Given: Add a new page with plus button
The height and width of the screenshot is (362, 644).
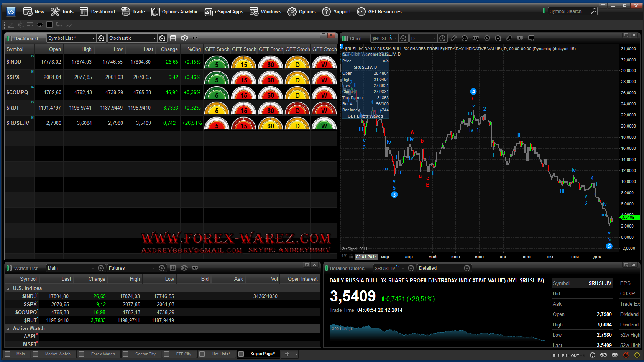Looking at the screenshot, I should point(287,354).
